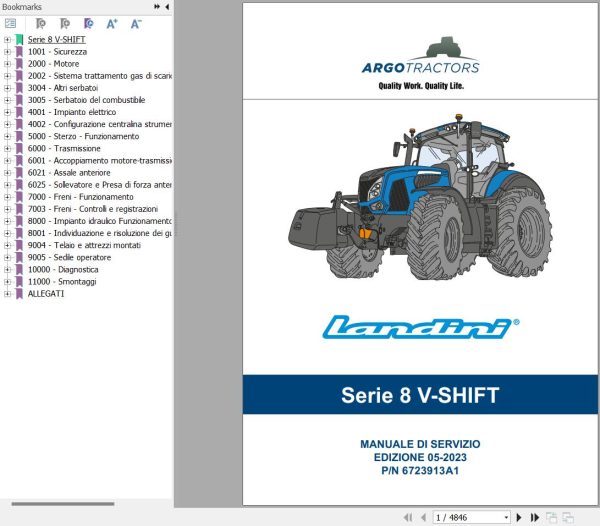Screen dimensions: 600x526
Task: Click green bookmark icon for Serie 8 V-SHIFT
Action: coord(19,39)
